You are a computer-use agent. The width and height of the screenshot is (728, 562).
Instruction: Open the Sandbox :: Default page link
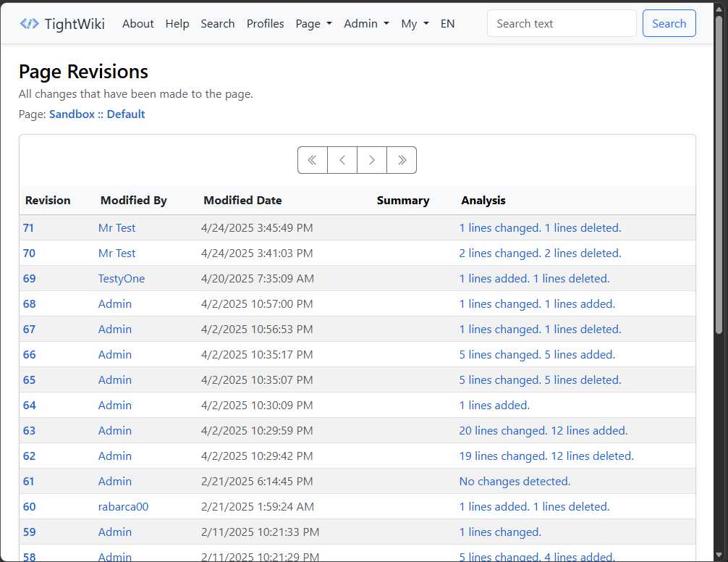coord(97,114)
